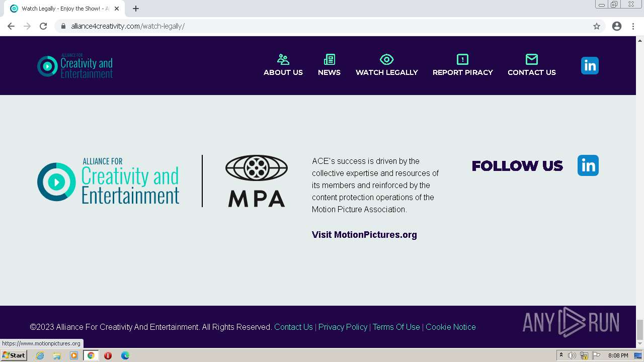
Task: Reload the current page
Action: pos(43,26)
